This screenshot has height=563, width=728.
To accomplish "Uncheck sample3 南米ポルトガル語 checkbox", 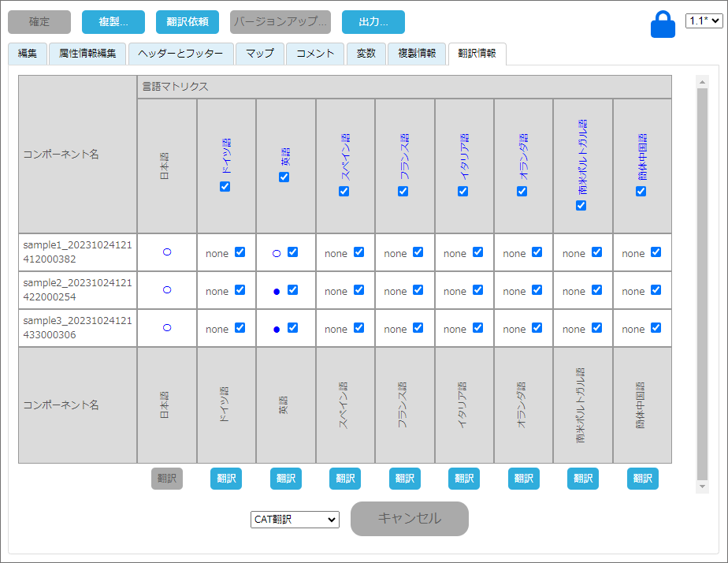I will [x=596, y=327].
